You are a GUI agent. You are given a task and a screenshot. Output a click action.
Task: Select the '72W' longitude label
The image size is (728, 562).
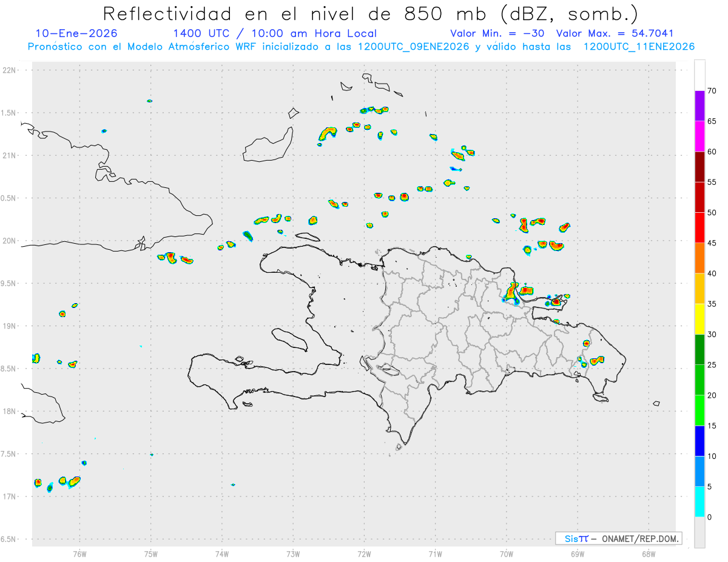coord(365,554)
